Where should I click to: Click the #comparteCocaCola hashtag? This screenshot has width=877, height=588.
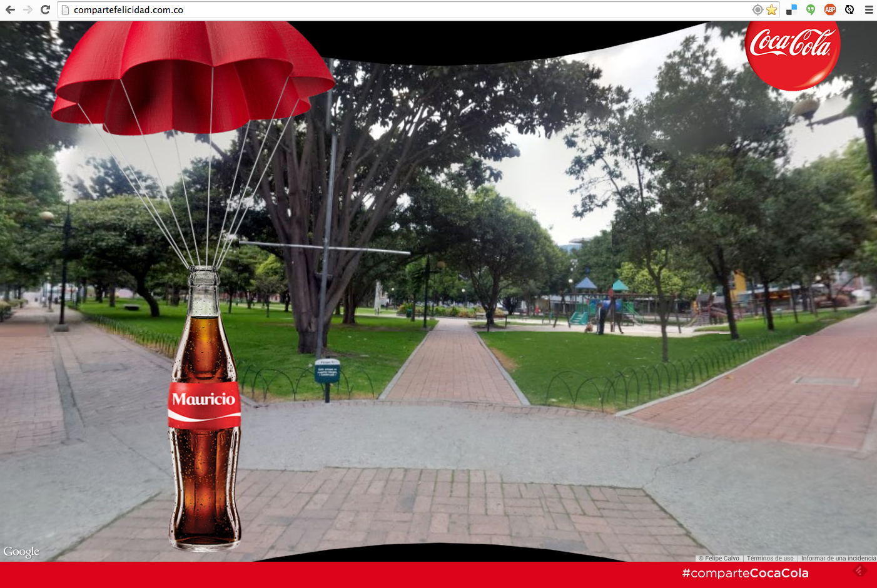click(x=745, y=573)
